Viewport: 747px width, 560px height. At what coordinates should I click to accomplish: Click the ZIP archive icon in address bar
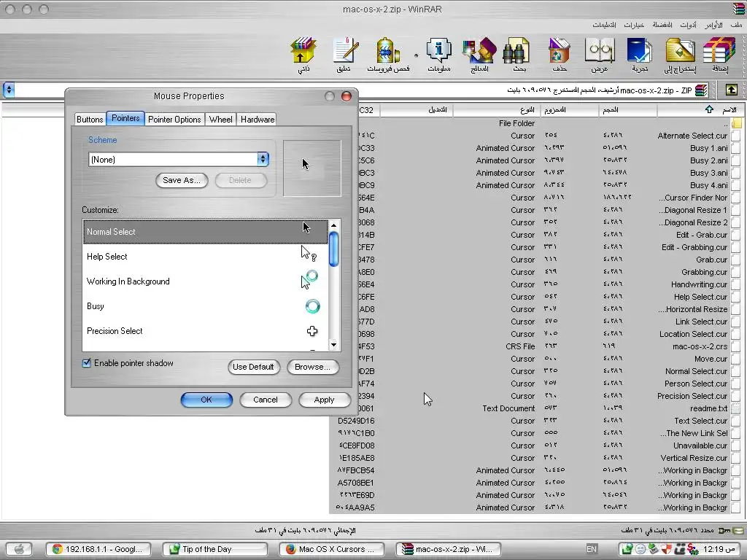[701, 90]
